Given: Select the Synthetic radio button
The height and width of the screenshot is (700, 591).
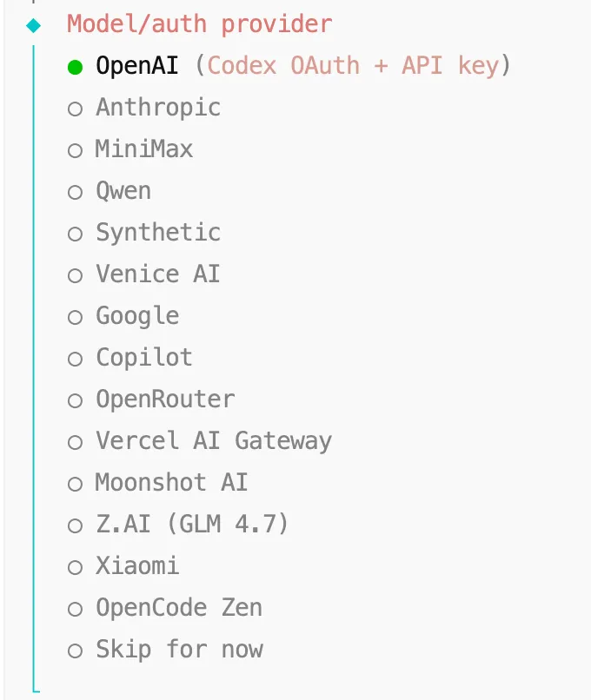Looking at the screenshot, I should click(x=76, y=234).
